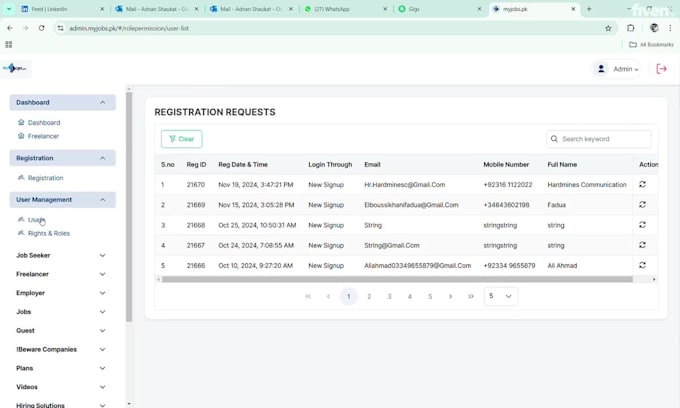680x408 pixels.
Task: Select current pagination page 1
Action: click(349, 297)
